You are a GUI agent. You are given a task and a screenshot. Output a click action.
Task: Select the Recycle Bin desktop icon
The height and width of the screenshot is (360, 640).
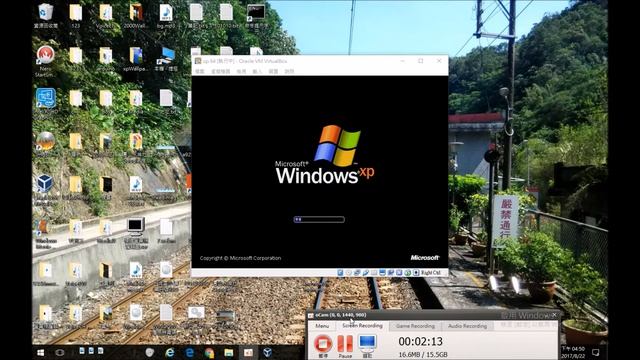[x=45, y=16]
